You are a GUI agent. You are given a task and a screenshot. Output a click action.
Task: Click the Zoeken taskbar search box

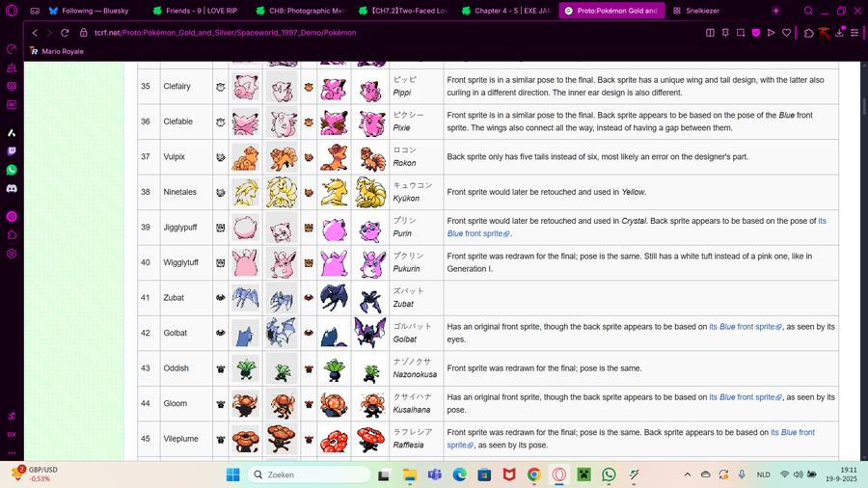pyautogui.click(x=310, y=474)
